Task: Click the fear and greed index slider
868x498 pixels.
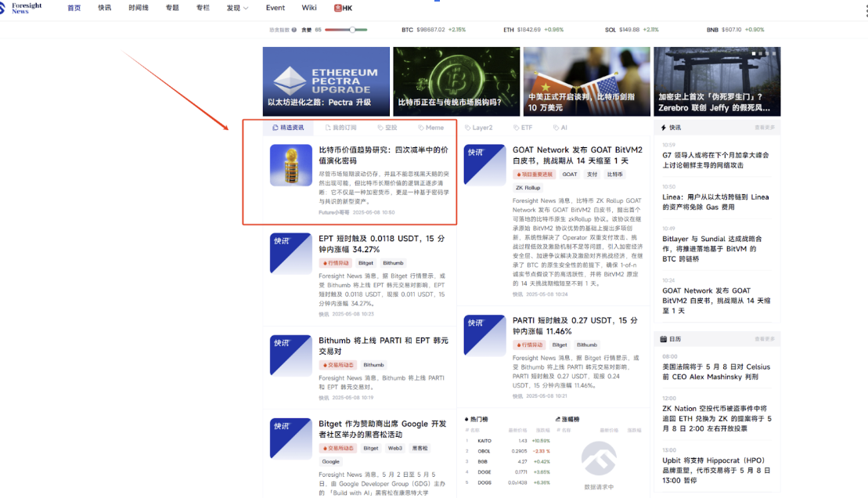Action: (x=345, y=30)
